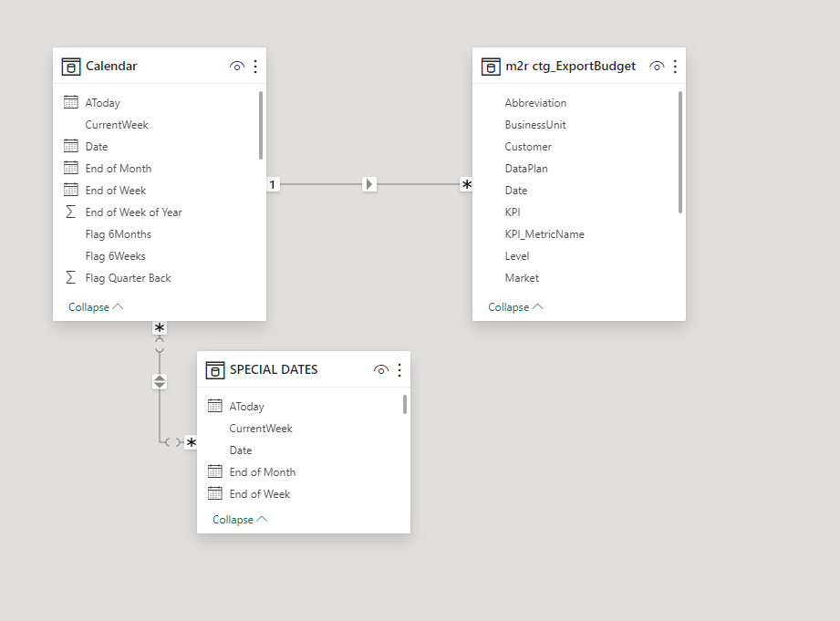Image resolution: width=840 pixels, height=621 pixels.
Task: Toggle visibility of the Calendar table
Action: point(237,67)
